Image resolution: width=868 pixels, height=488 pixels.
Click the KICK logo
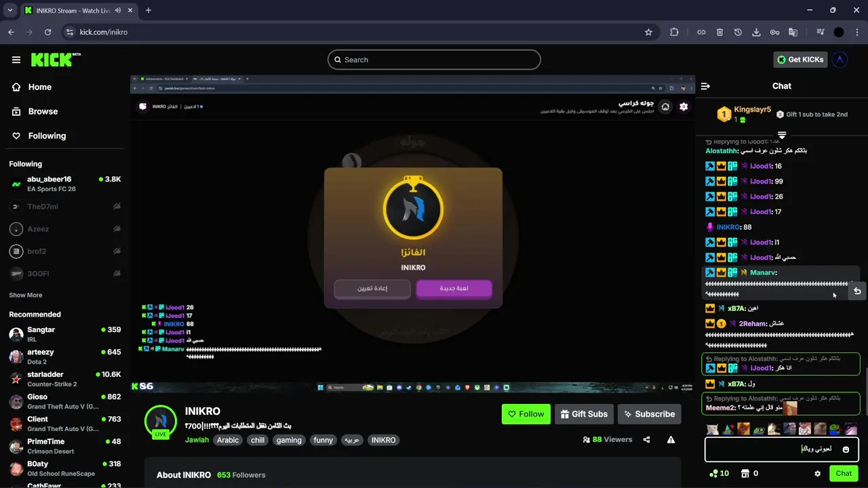pos(56,60)
